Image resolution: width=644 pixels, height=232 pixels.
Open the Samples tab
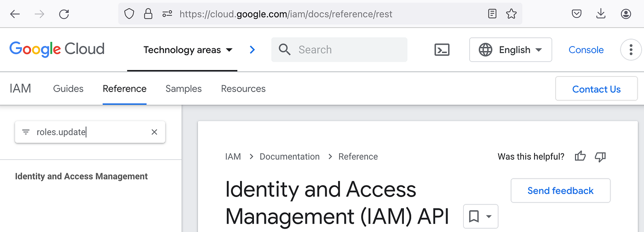point(184,89)
